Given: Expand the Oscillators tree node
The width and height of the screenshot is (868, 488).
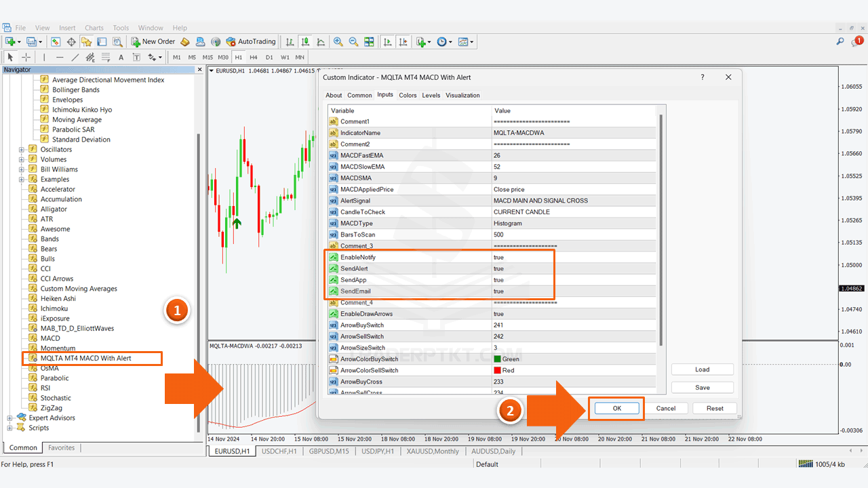Looking at the screenshot, I should (22, 149).
